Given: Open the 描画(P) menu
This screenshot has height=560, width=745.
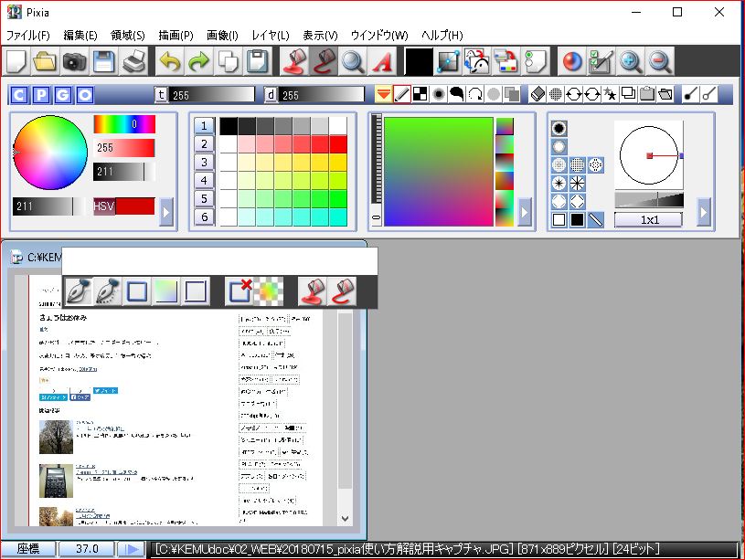Looking at the screenshot, I should point(176,35).
